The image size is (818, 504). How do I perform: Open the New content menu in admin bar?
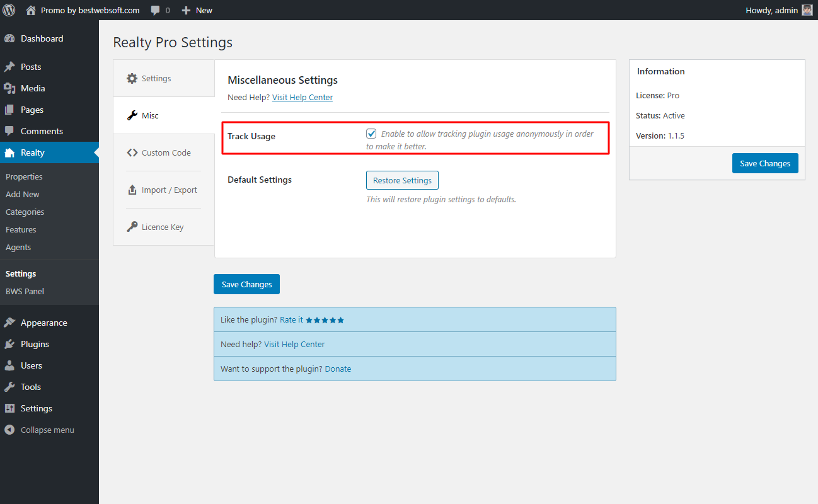[x=197, y=10]
